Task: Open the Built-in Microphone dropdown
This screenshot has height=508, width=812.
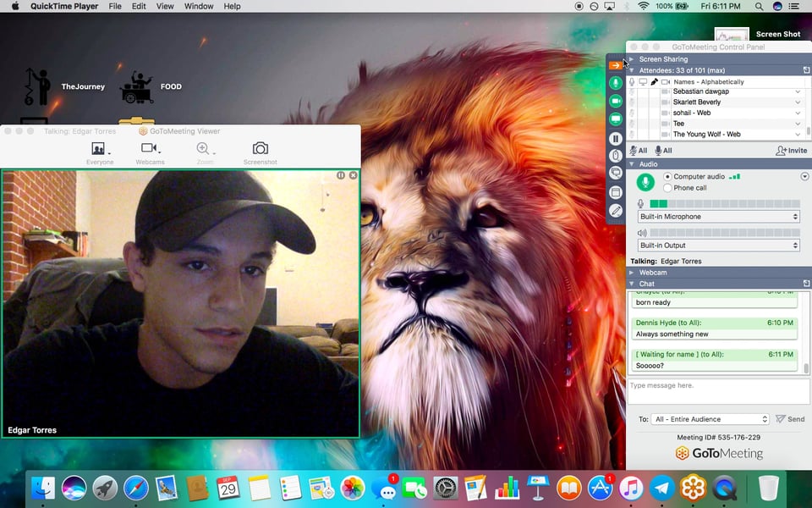Action: coord(718,217)
